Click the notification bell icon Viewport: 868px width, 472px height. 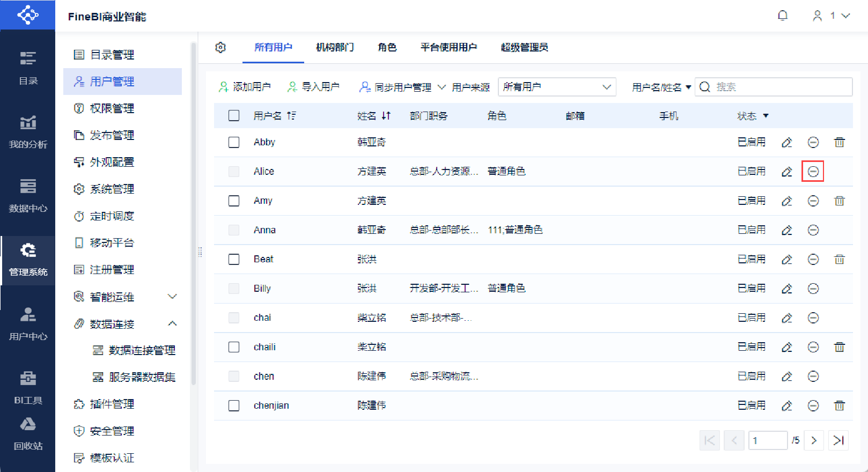tap(783, 16)
